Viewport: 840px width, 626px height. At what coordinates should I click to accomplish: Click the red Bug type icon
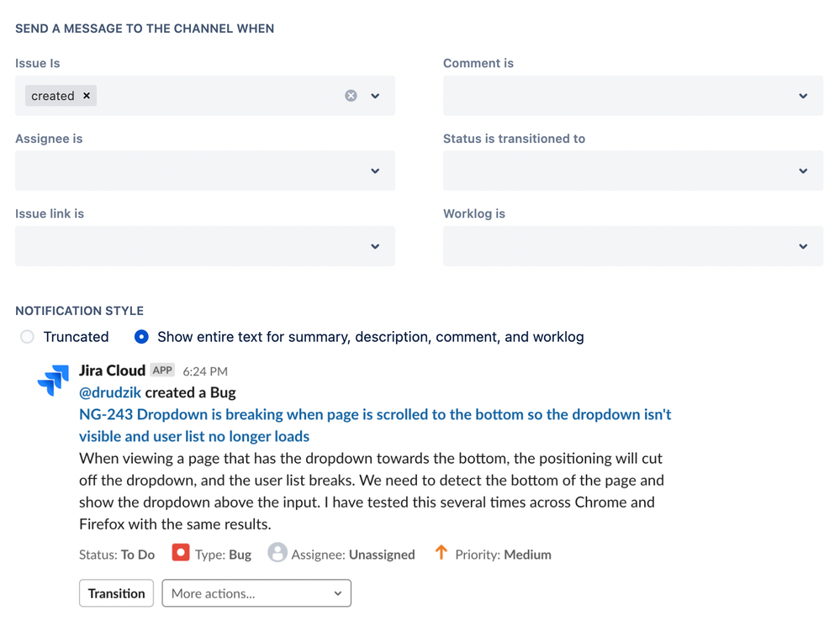point(181,553)
